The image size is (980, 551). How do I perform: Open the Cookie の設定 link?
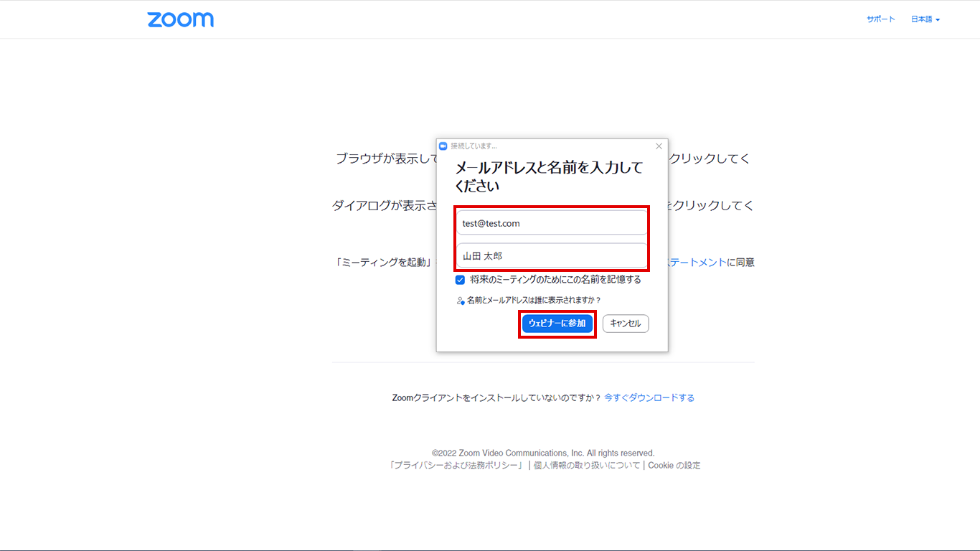coord(674,465)
